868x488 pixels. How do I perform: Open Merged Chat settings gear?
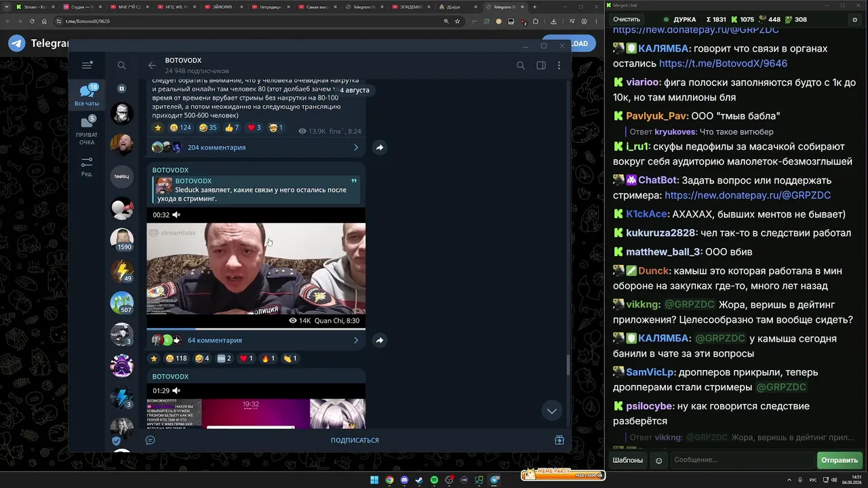(854, 20)
